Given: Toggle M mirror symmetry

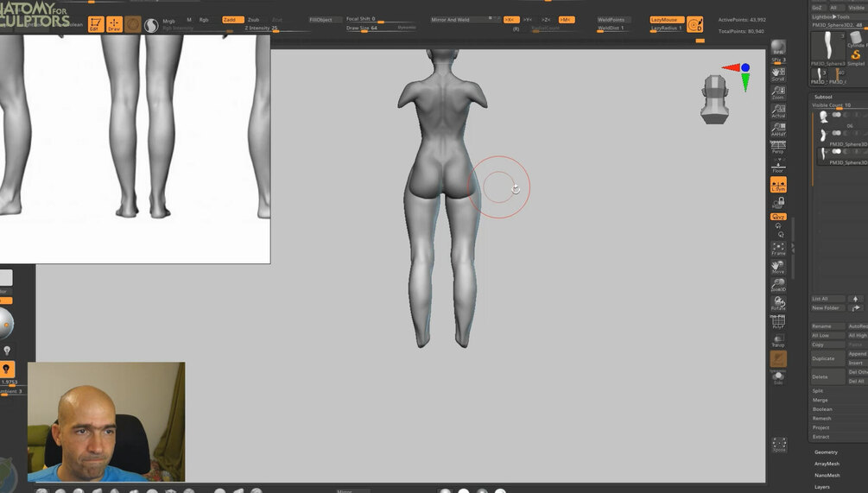Looking at the screenshot, I should click(567, 19).
